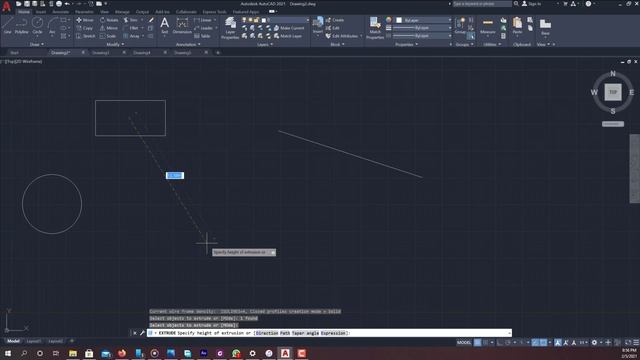Switch to the Layout1 tab
This screenshot has width=640, height=360.
[x=33, y=341]
